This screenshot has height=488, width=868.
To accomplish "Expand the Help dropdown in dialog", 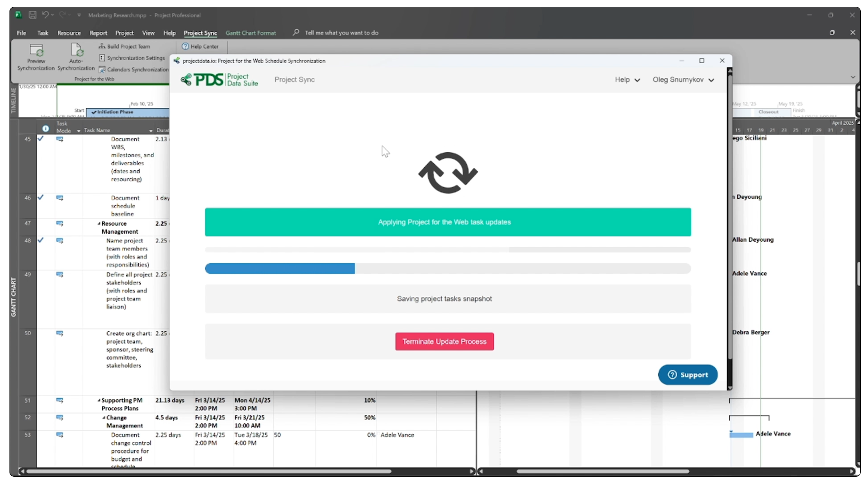I will (627, 80).
